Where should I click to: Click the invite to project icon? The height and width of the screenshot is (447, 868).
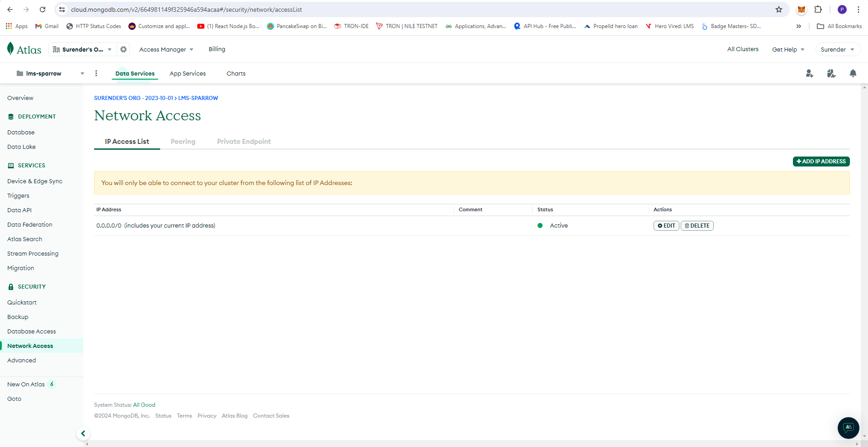(x=810, y=73)
